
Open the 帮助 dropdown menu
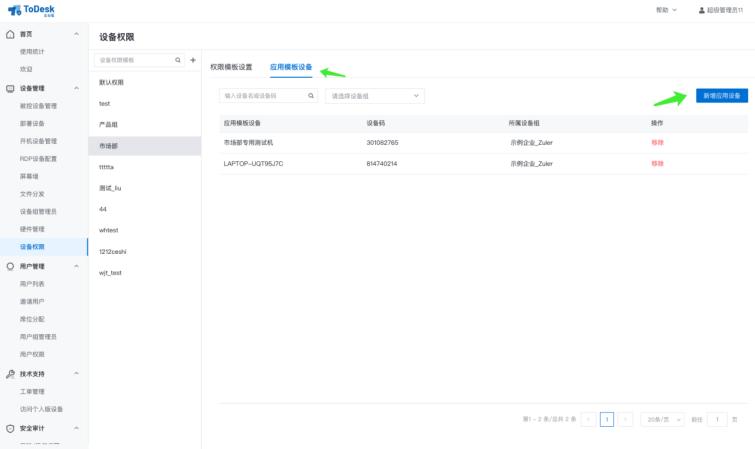666,10
